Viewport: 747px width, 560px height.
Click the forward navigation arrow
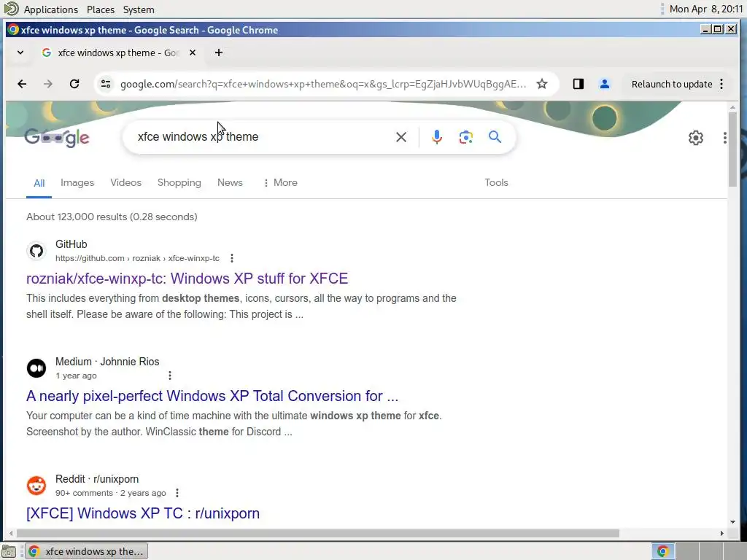coord(48,85)
